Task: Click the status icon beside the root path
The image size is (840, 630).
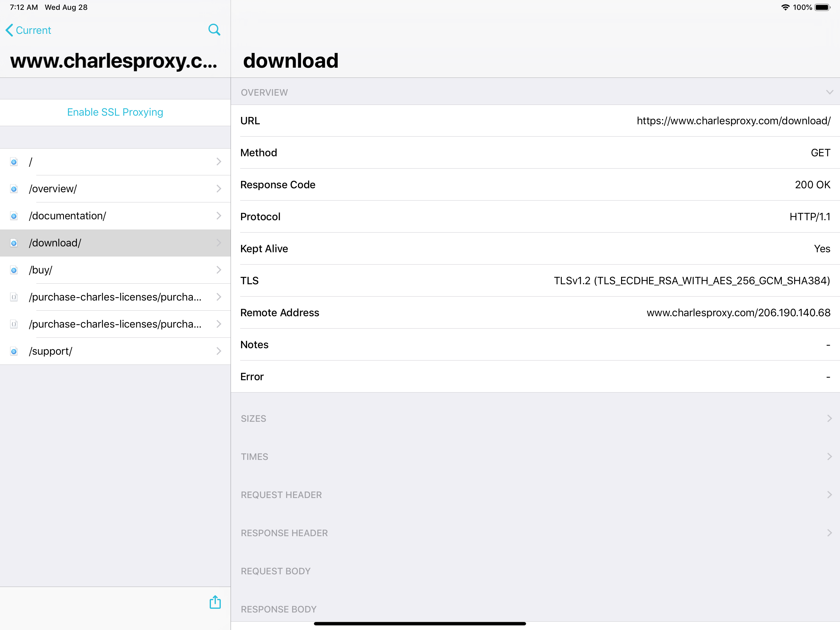Action: (x=14, y=162)
